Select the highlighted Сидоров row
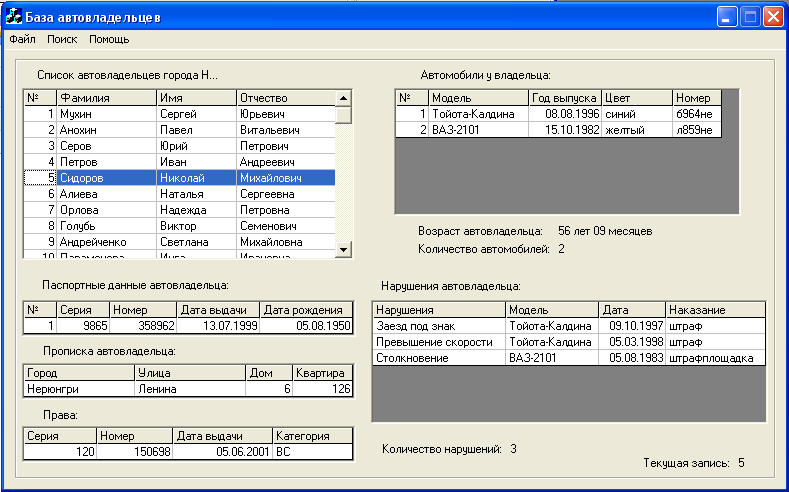Image resolution: width=789 pixels, height=492 pixels. pos(180,178)
